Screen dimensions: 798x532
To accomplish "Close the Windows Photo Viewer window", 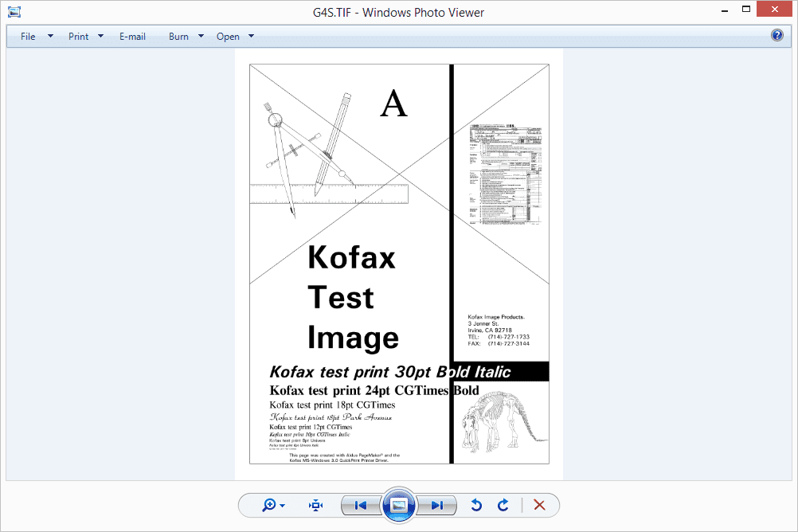I will [775, 10].
